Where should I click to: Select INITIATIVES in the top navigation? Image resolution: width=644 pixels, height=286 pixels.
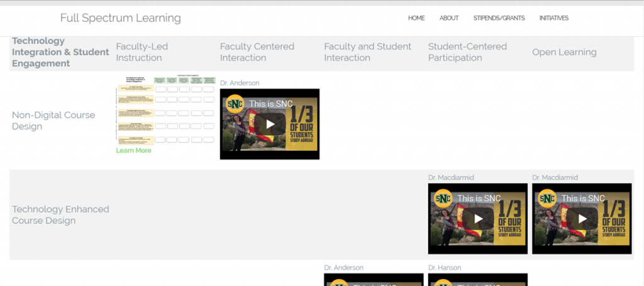[553, 18]
